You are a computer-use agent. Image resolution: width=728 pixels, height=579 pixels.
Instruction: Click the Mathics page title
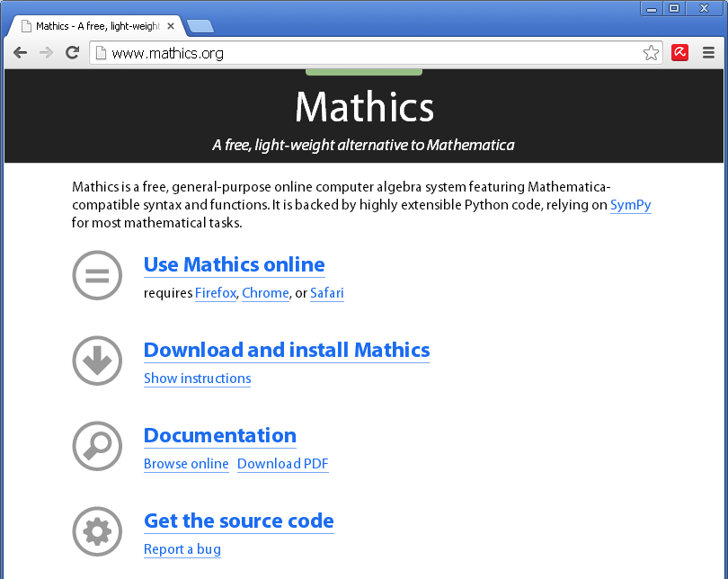coord(365,107)
